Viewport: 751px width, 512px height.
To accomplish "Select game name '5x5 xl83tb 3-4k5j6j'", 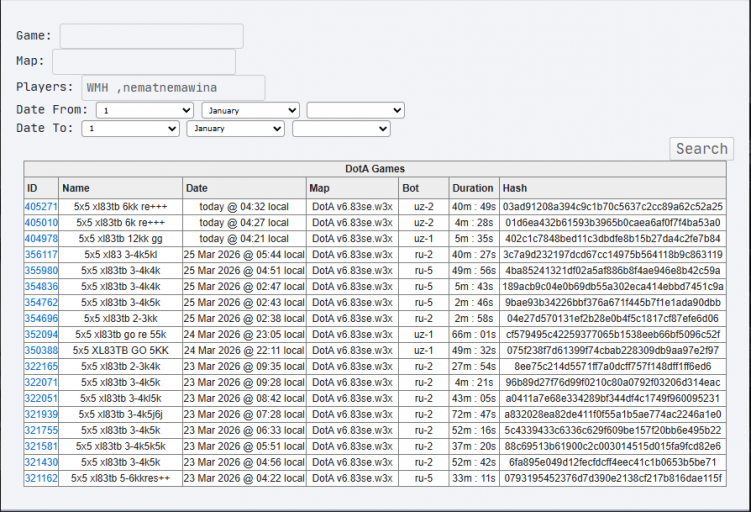I will [x=120, y=414].
